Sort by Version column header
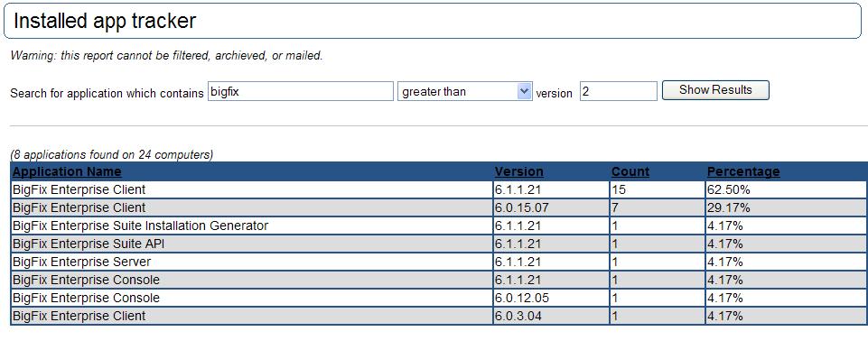Viewport: 868px width, 350px height. coord(518,171)
